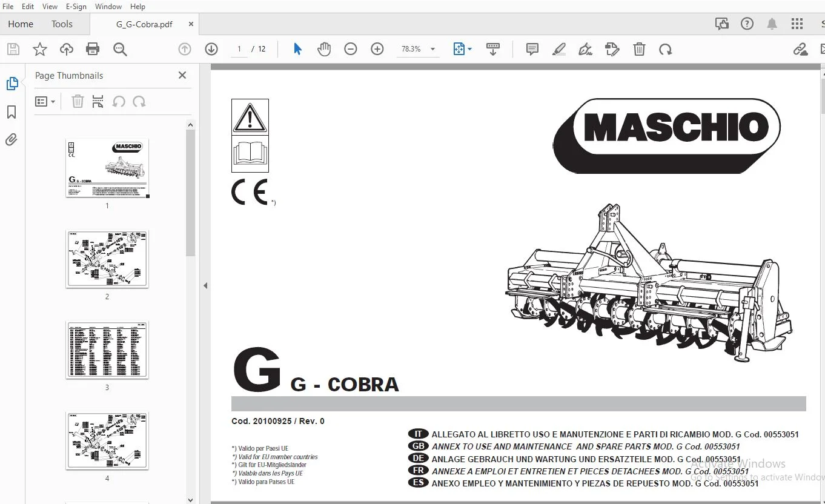Open the fit page options tool
The width and height of the screenshot is (825, 504).
pyautogui.click(x=459, y=49)
